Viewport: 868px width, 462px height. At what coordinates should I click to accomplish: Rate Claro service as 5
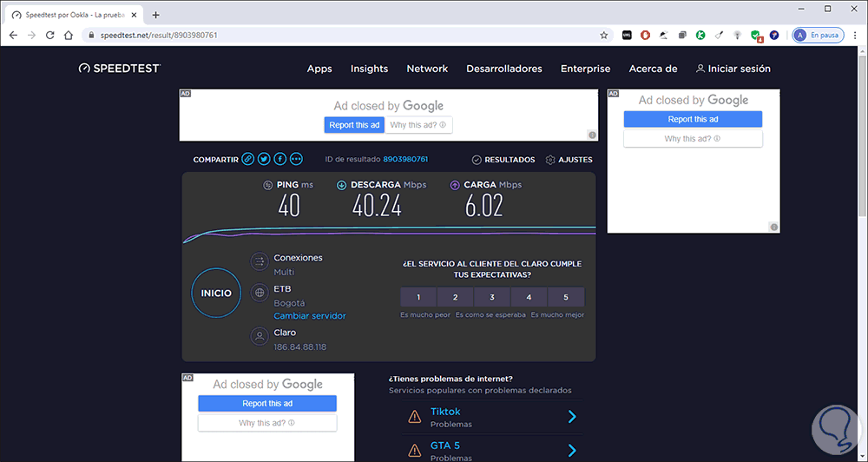click(566, 297)
